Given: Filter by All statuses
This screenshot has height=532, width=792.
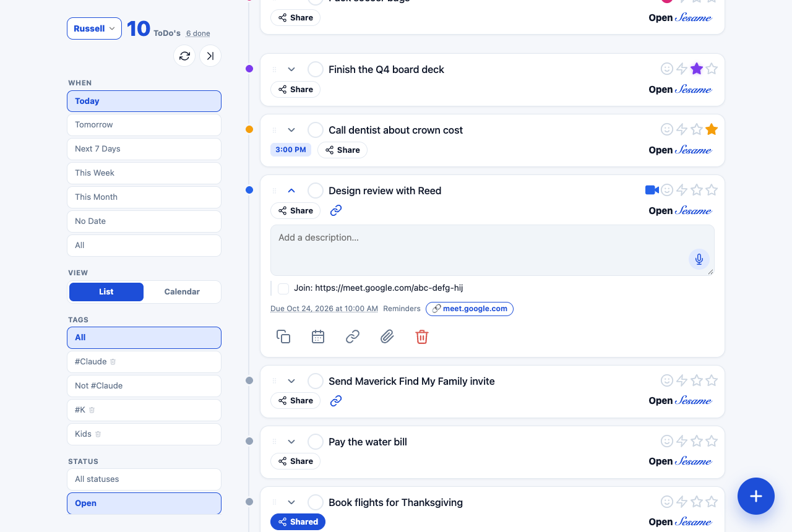Looking at the screenshot, I should (144, 479).
